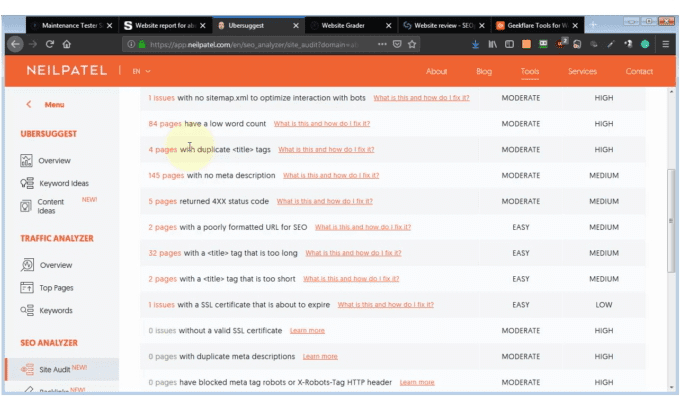Open the browser home page
This screenshot has height=396, width=680.
click(66, 44)
